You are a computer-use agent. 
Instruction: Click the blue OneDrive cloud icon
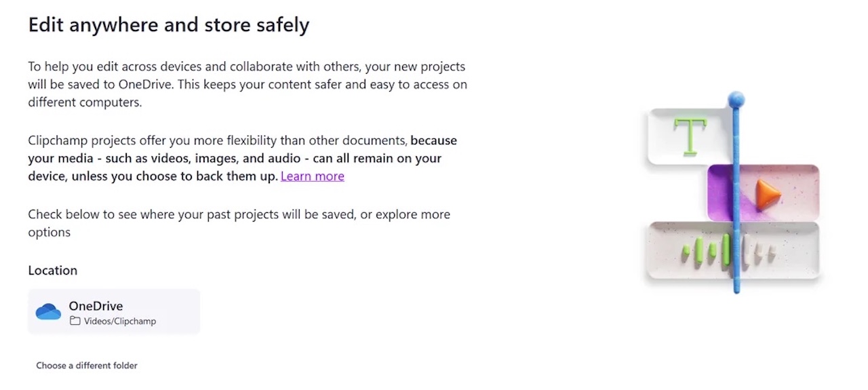point(48,312)
